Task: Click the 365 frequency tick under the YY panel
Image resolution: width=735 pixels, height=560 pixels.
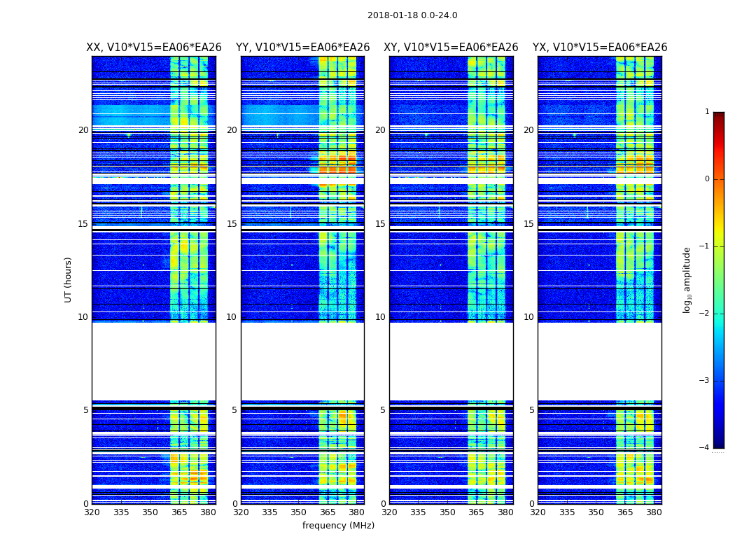Action: pyautogui.click(x=328, y=512)
